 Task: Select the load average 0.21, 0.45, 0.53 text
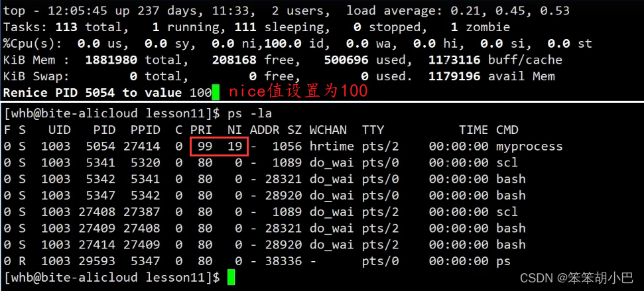pos(458,11)
